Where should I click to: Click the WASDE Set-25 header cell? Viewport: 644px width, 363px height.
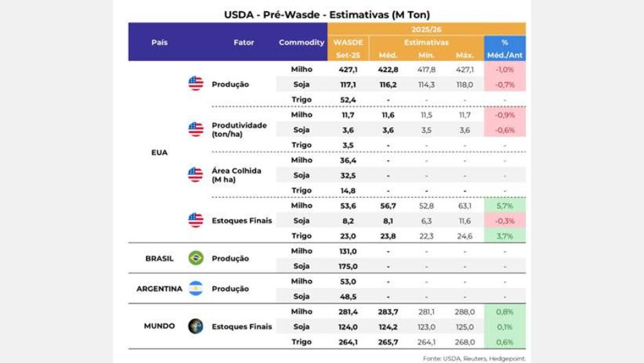tap(348, 48)
